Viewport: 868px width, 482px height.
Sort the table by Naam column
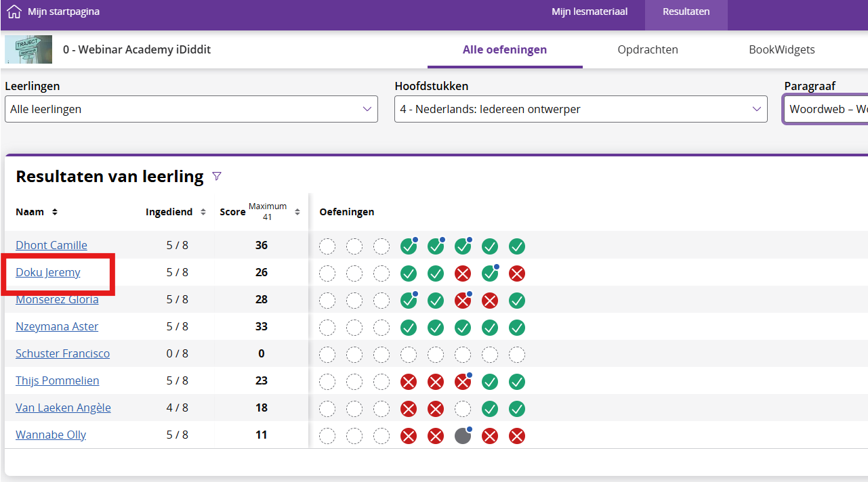(x=55, y=212)
